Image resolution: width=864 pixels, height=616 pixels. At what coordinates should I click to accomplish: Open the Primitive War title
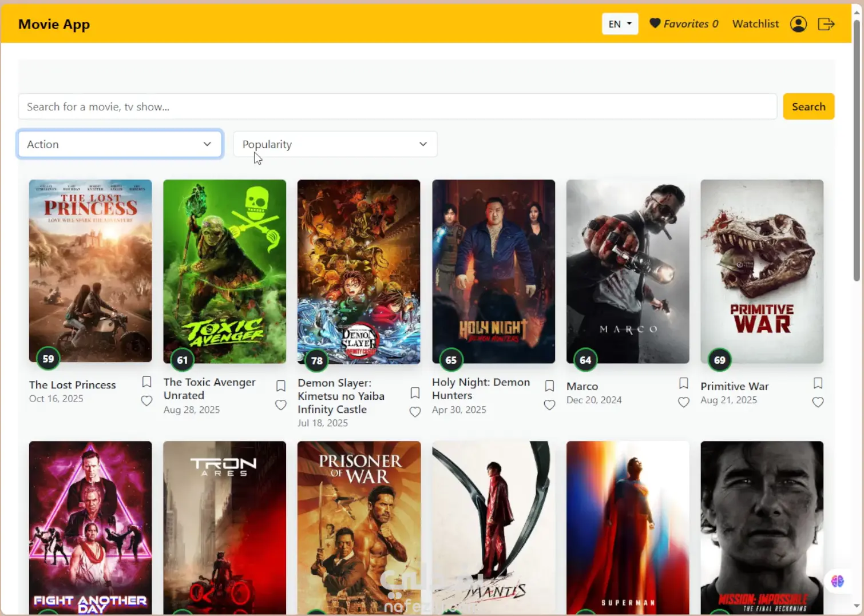[735, 387]
